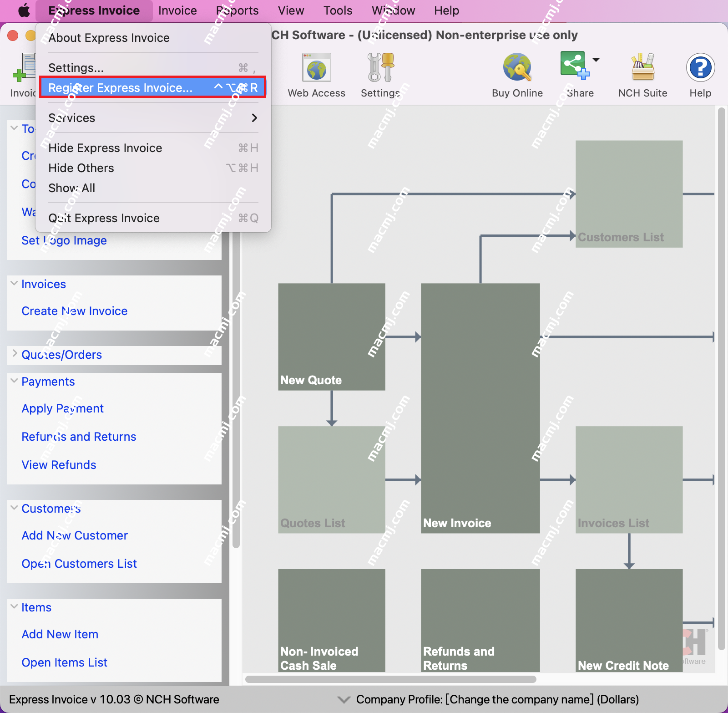
Task: Open the Services submenu
Action: (x=153, y=118)
